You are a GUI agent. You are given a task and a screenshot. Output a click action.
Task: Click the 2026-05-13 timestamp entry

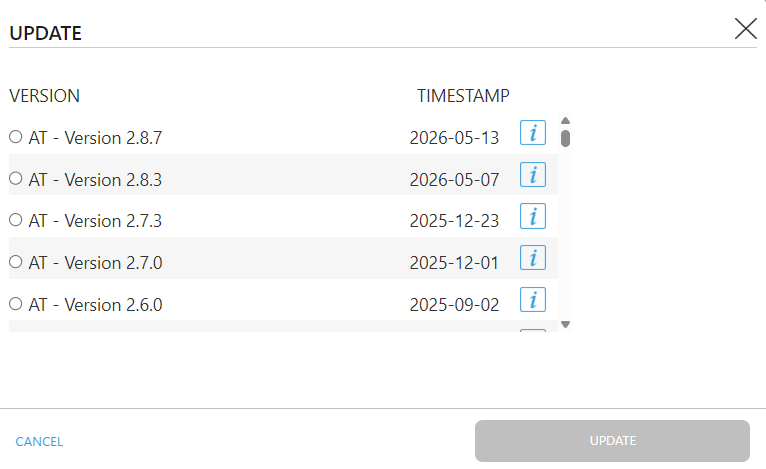pos(454,138)
